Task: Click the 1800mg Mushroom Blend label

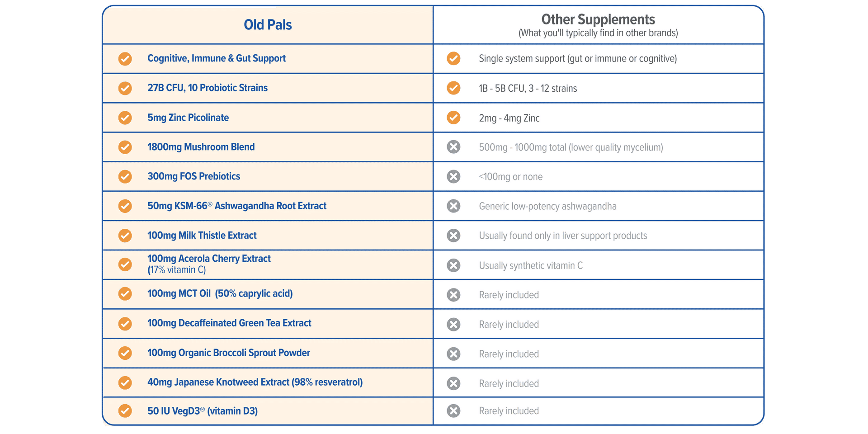Action: point(201,147)
